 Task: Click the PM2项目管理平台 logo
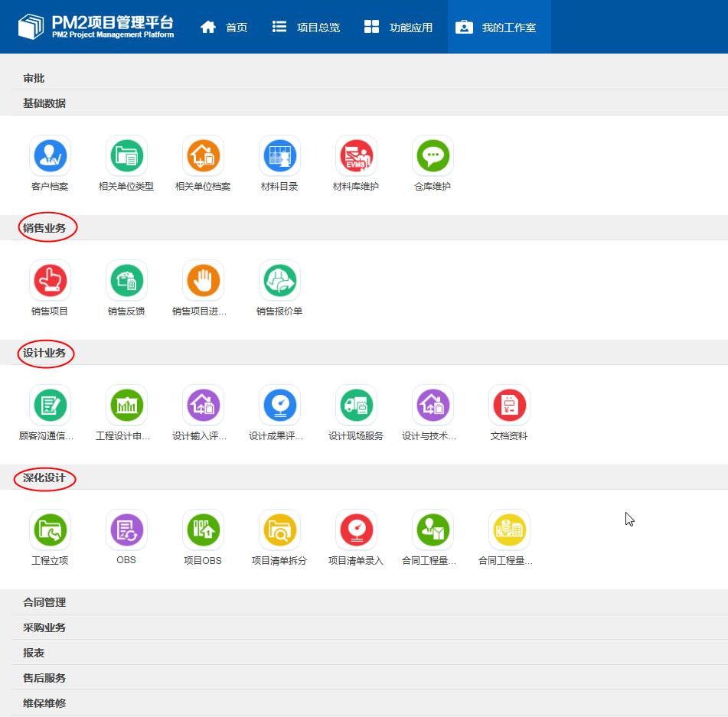click(x=96, y=26)
